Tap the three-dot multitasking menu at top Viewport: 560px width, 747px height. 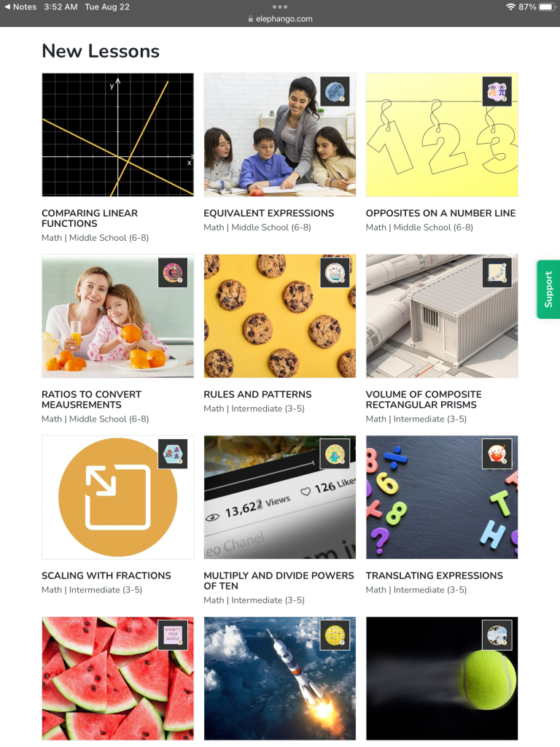tap(279, 7)
